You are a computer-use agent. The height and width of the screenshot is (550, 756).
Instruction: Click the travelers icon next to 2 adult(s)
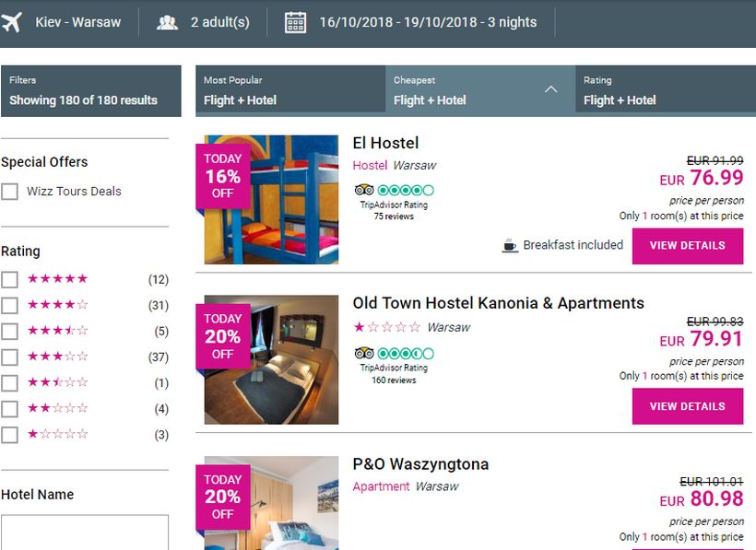click(x=167, y=22)
